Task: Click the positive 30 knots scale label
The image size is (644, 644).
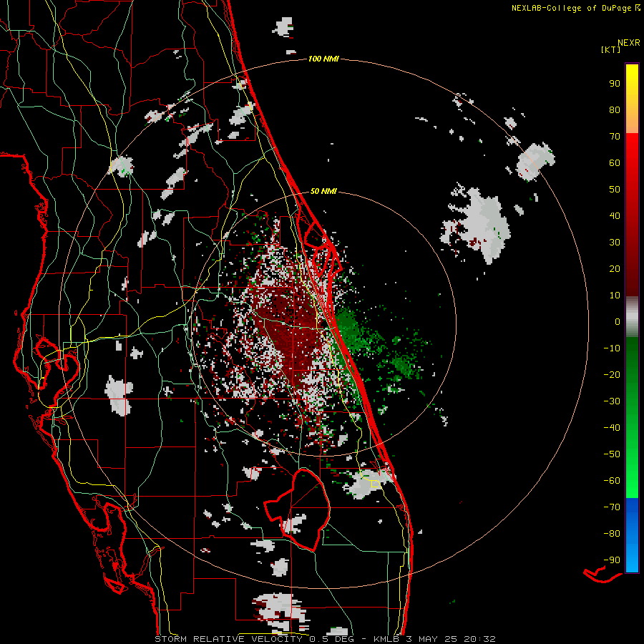Action: [615, 243]
